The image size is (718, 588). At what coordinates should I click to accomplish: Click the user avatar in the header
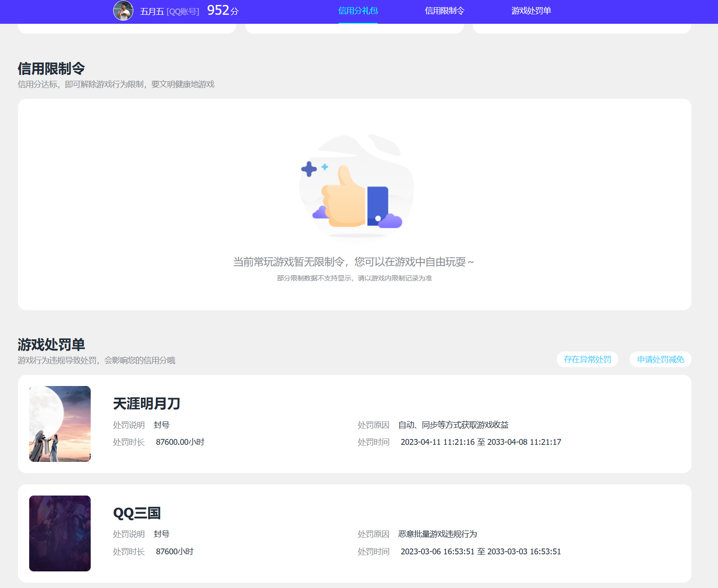(x=123, y=11)
